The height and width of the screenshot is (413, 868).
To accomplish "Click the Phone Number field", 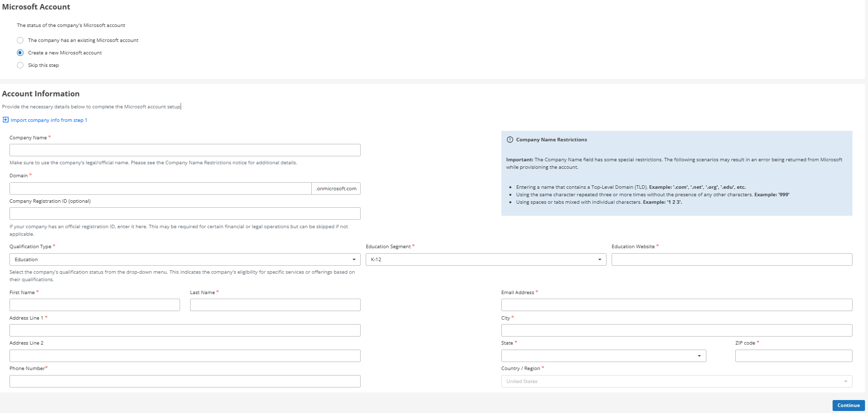I will (x=185, y=382).
